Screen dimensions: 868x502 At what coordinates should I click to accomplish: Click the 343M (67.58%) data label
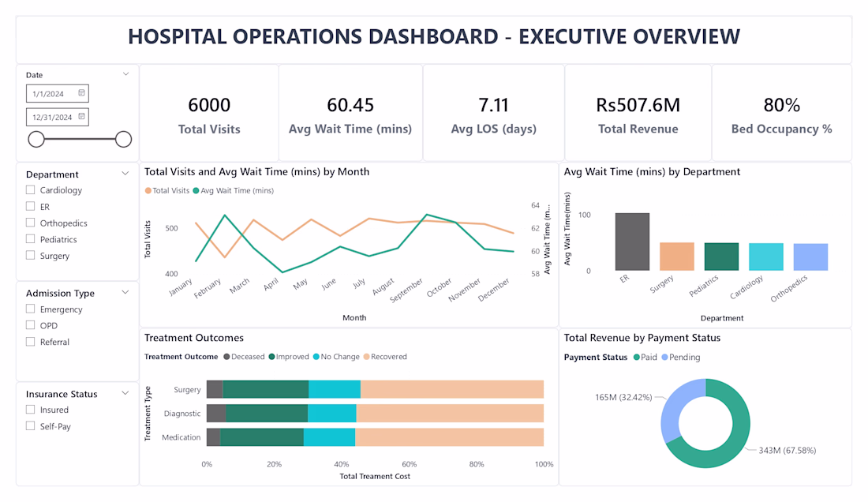click(788, 451)
